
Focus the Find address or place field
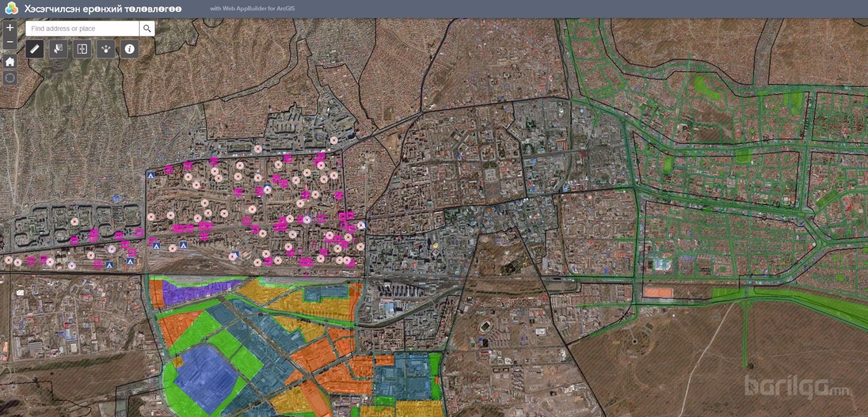click(82, 28)
